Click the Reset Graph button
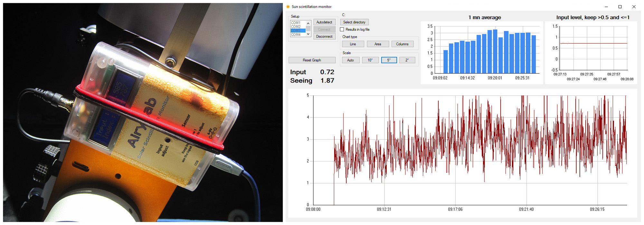 [x=312, y=60]
